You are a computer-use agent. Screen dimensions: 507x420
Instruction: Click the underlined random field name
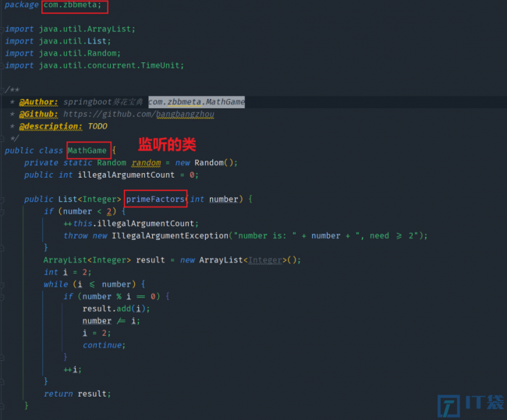[x=146, y=163]
